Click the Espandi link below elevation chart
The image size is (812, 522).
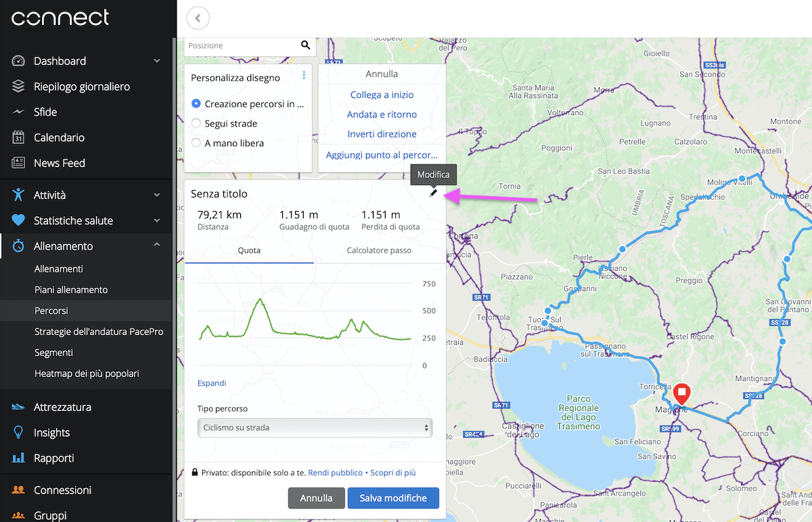212,383
